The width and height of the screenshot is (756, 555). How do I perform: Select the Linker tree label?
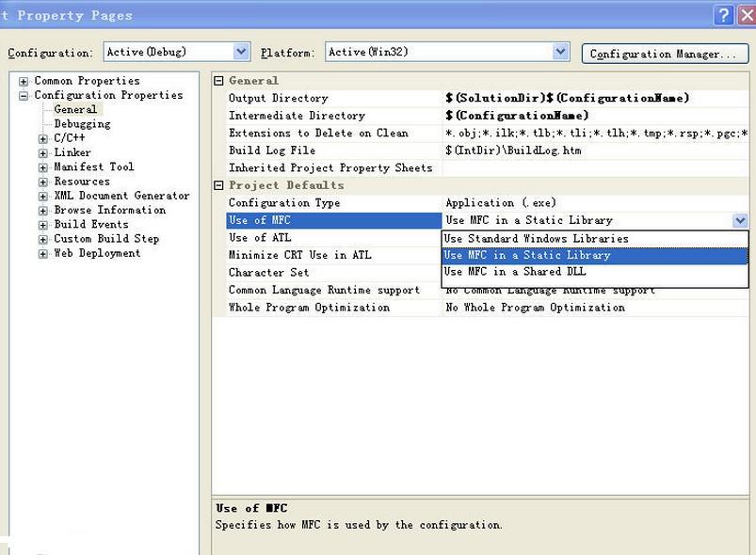click(72, 152)
